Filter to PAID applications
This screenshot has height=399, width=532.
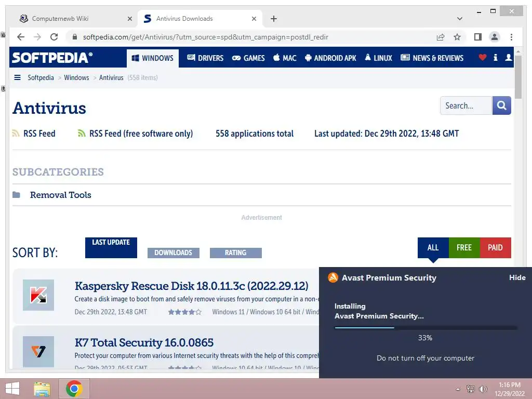495,248
